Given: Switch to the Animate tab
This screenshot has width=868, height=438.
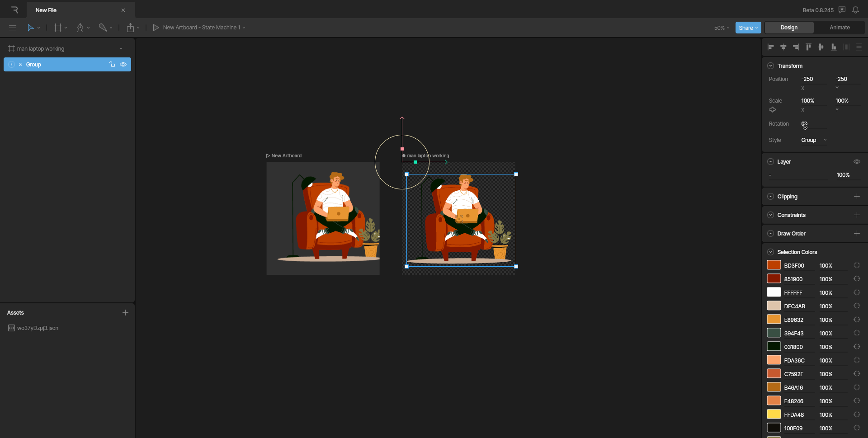Looking at the screenshot, I should point(839,28).
